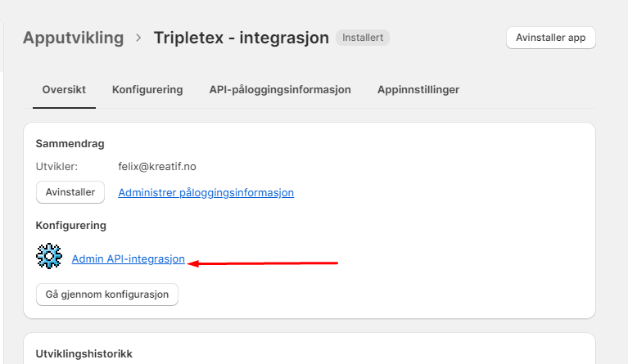
Task: Open the Administrer påloggingsinformasjon link
Action: click(206, 192)
